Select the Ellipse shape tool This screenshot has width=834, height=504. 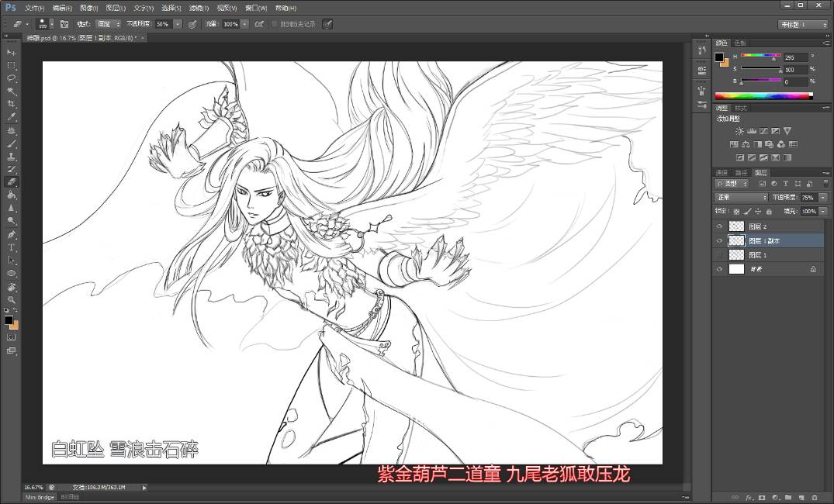[x=11, y=273]
